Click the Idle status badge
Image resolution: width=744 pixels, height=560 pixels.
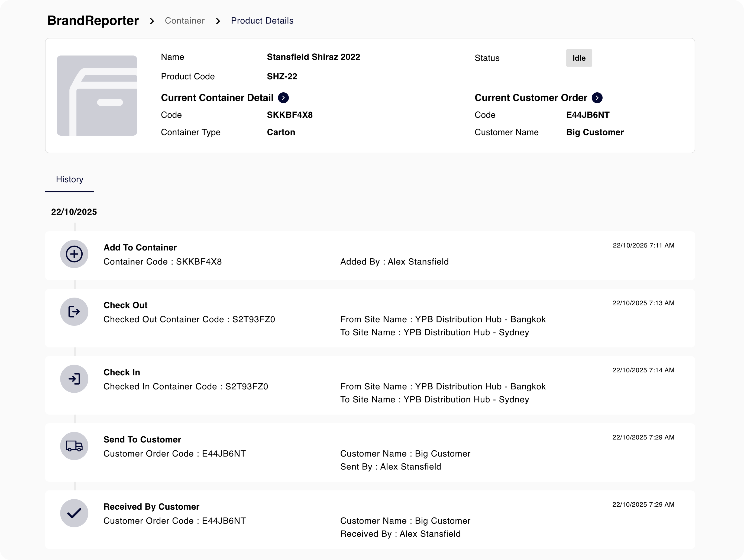[579, 58]
